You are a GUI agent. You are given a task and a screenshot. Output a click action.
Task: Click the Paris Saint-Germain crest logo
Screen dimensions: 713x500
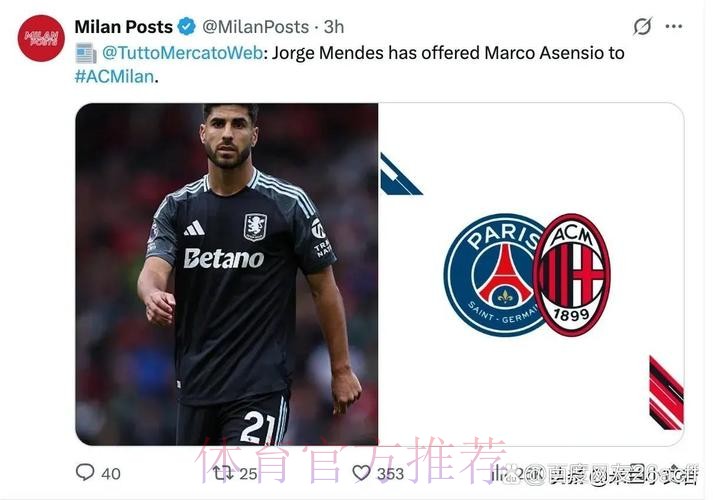pyautogui.click(x=491, y=275)
